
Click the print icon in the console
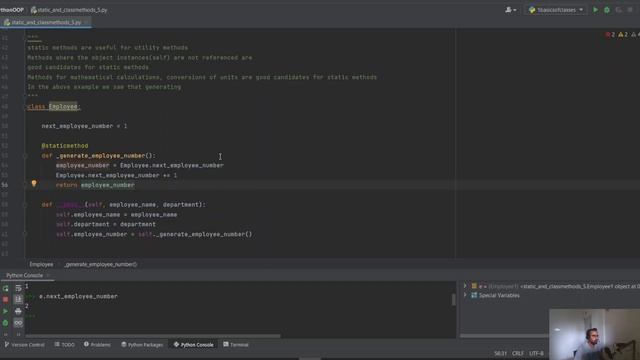[18, 311]
